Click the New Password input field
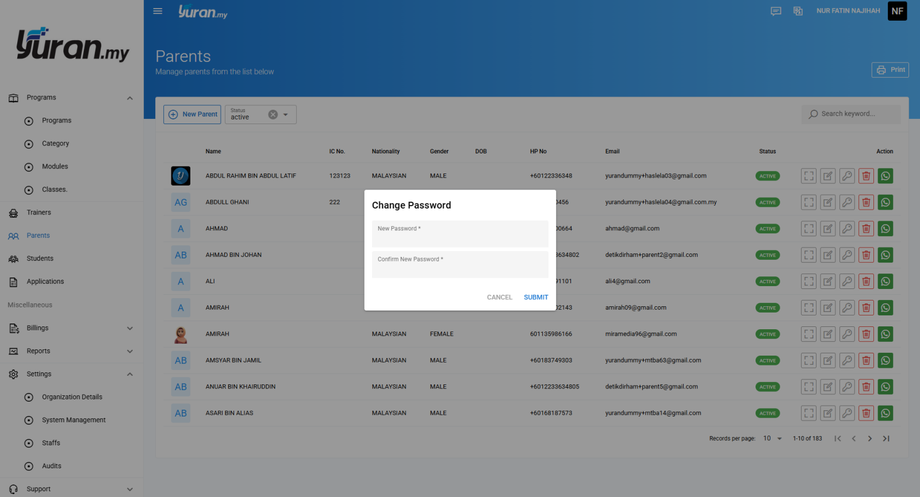This screenshot has height=497, width=920. pos(460,235)
